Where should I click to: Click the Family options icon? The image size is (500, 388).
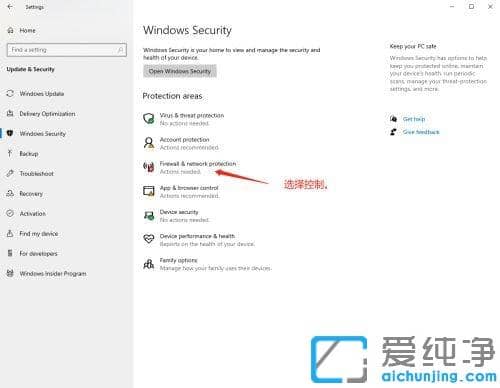(x=149, y=264)
